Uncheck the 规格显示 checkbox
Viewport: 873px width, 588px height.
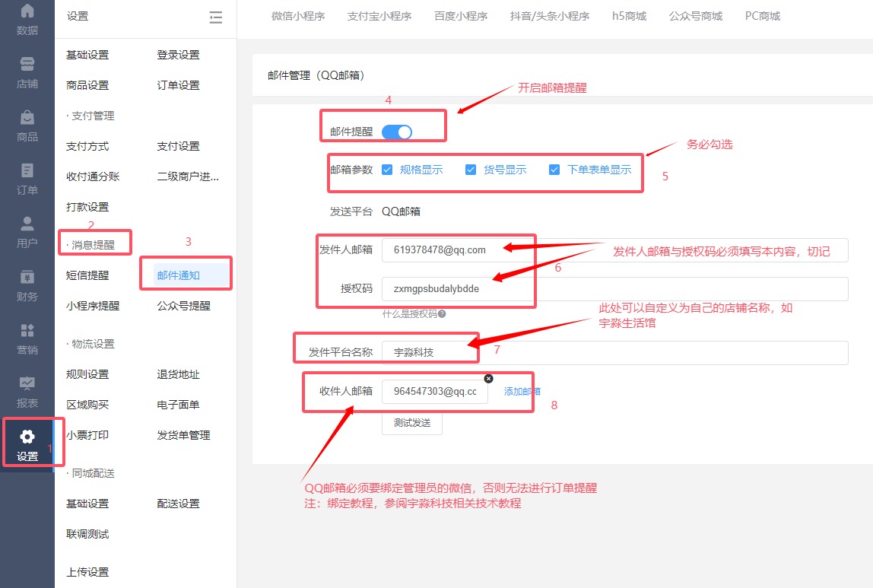(387, 170)
